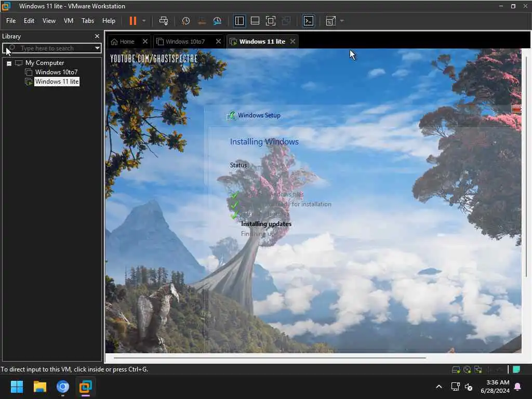Open the clock and date flyout

495,387
